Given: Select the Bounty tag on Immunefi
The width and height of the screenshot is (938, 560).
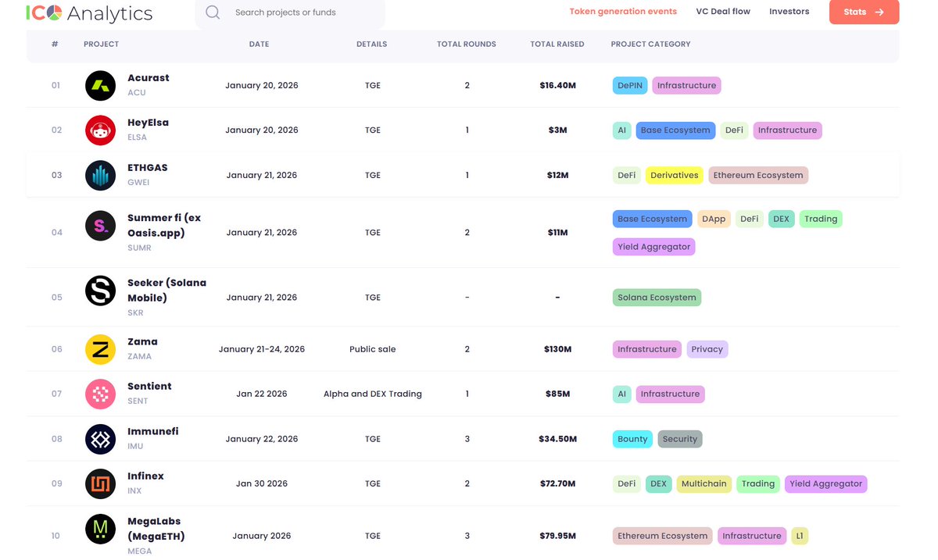Looking at the screenshot, I should click(x=632, y=439).
